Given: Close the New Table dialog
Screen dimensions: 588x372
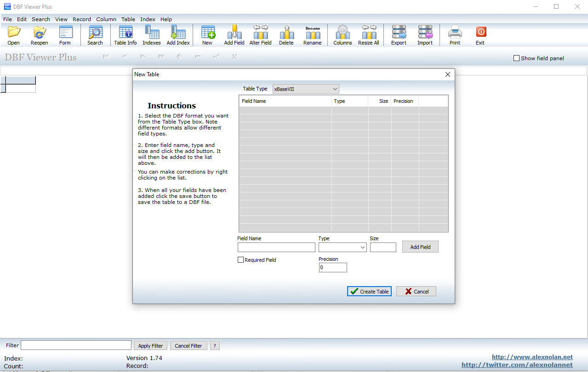Looking at the screenshot, I should (448, 74).
